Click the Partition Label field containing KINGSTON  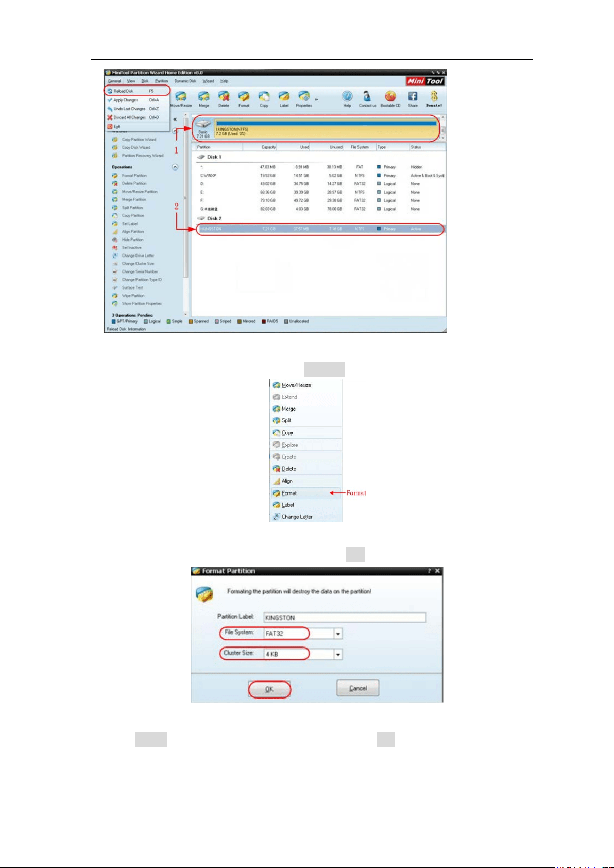(345, 617)
